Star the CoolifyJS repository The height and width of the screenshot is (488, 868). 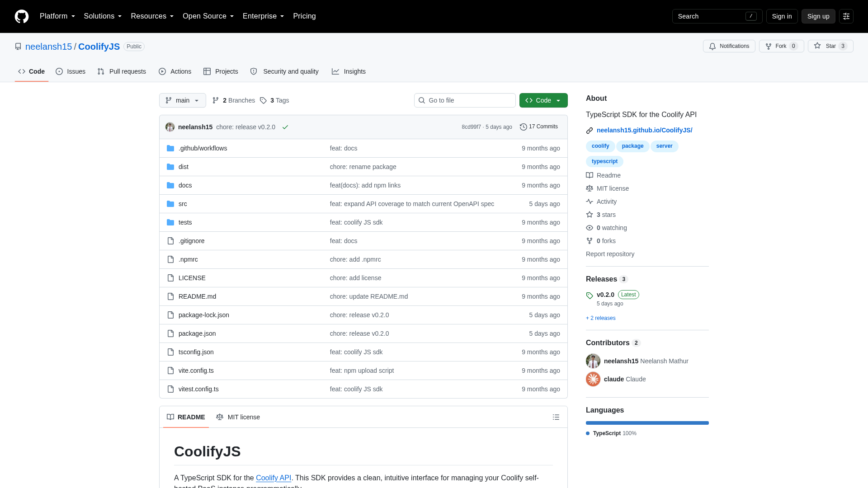(830, 46)
